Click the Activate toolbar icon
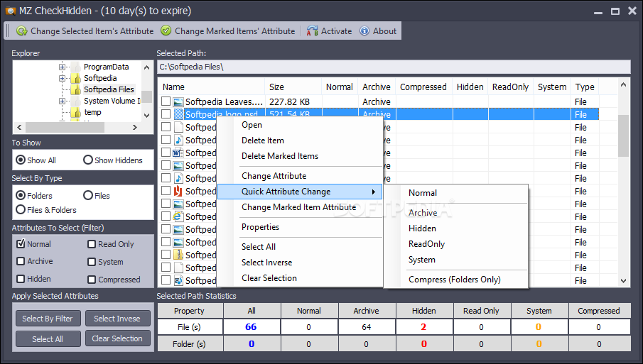The width and height of the screenshot is (643, 364). [x=313, y=31]
